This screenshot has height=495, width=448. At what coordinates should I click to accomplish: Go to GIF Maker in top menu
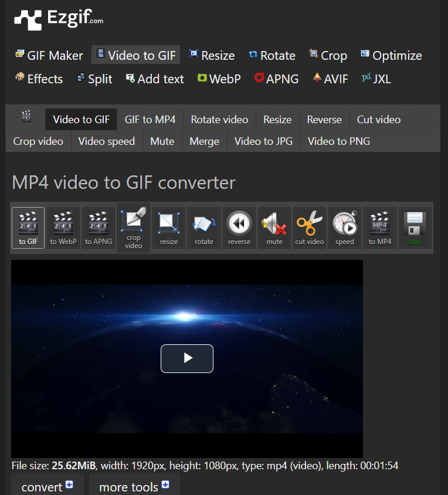click(49, 56)
